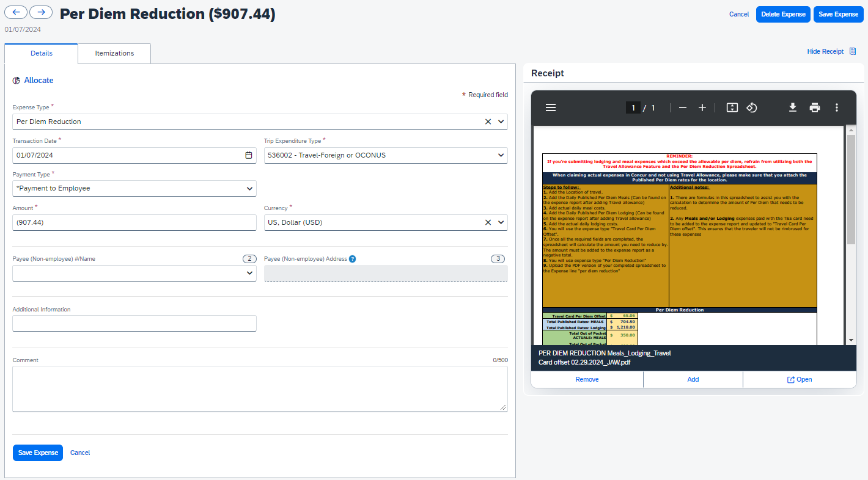The image size is (868, 480).
Task: Click into the Comment text area
Action: click(260, 389)
